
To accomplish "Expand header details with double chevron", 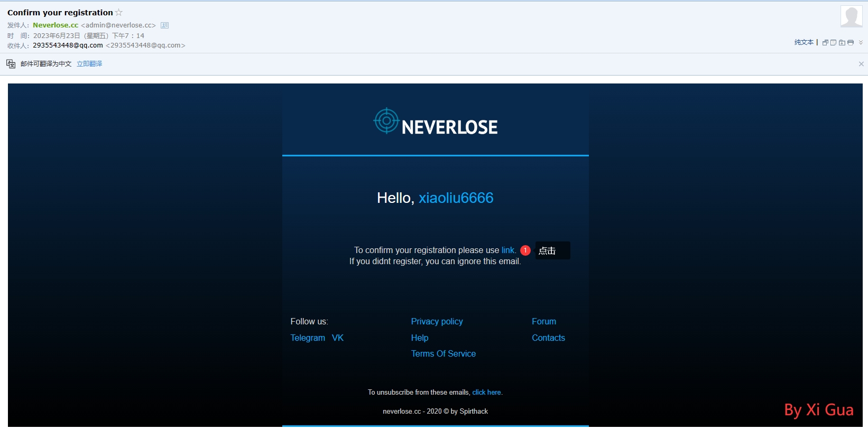I will point(861,43).
